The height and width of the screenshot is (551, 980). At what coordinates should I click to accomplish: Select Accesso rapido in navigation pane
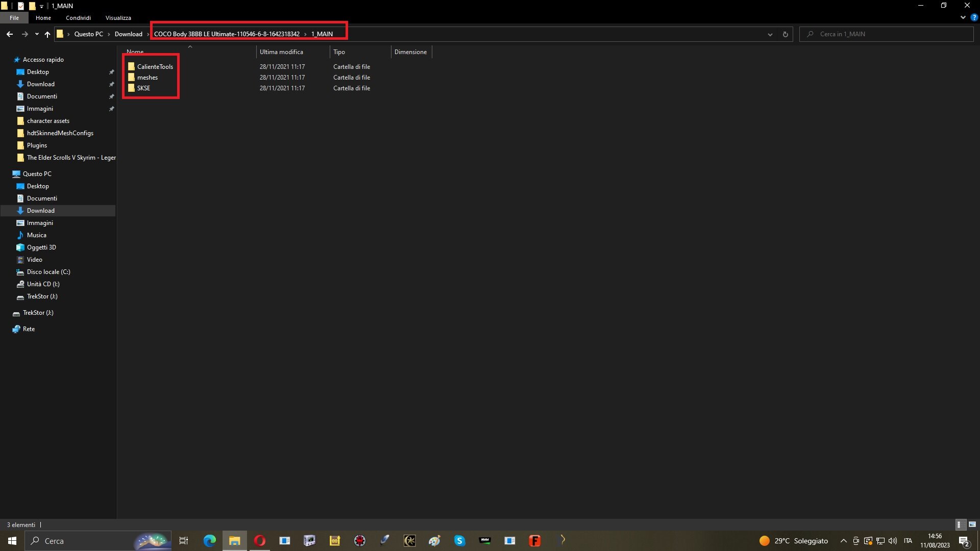pyautogui.click(x=43, y=60)
